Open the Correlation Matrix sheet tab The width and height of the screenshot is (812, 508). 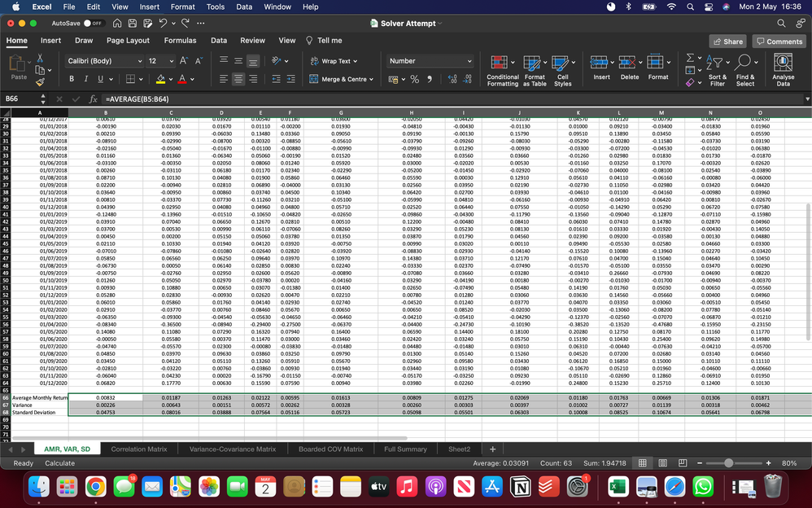pos(139,449)
